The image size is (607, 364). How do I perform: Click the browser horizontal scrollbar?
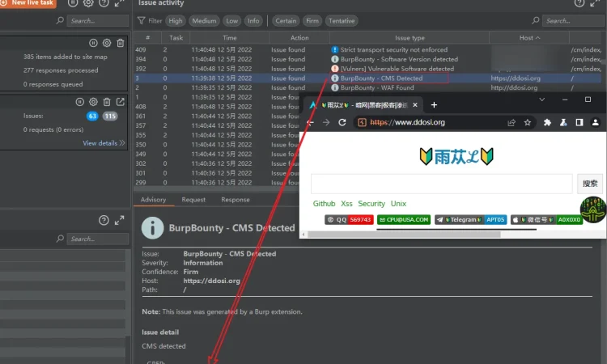tap(404, 235)
